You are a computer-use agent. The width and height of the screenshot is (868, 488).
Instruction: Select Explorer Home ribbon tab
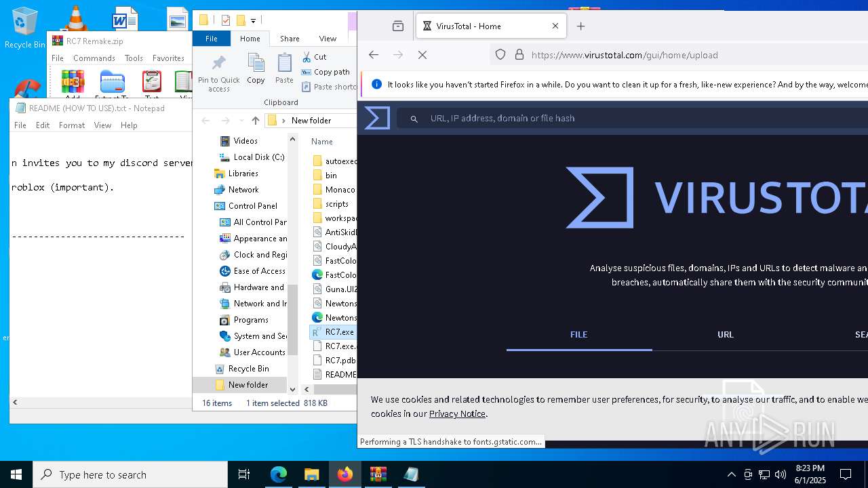[250, 39]
